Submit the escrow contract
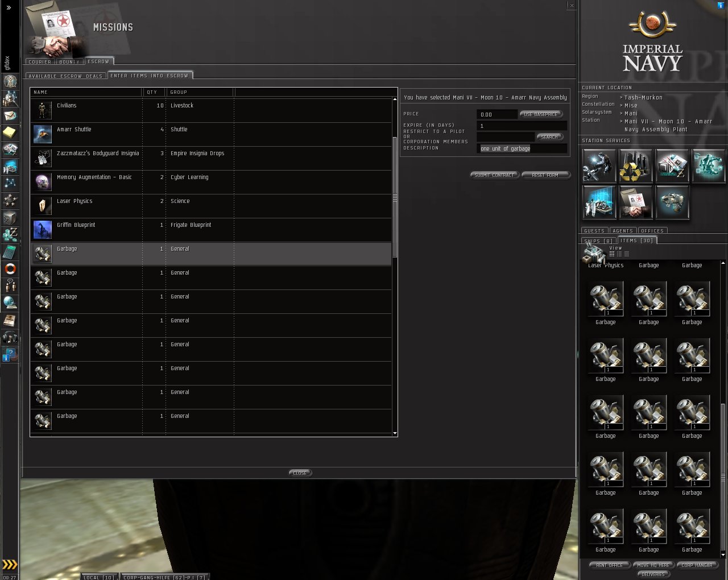728x580 pixels. tap(494, 175)
